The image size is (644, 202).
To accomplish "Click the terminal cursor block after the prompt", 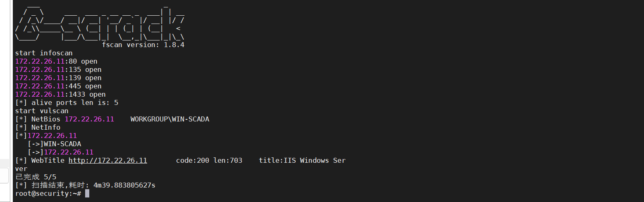I will [87, 193].
